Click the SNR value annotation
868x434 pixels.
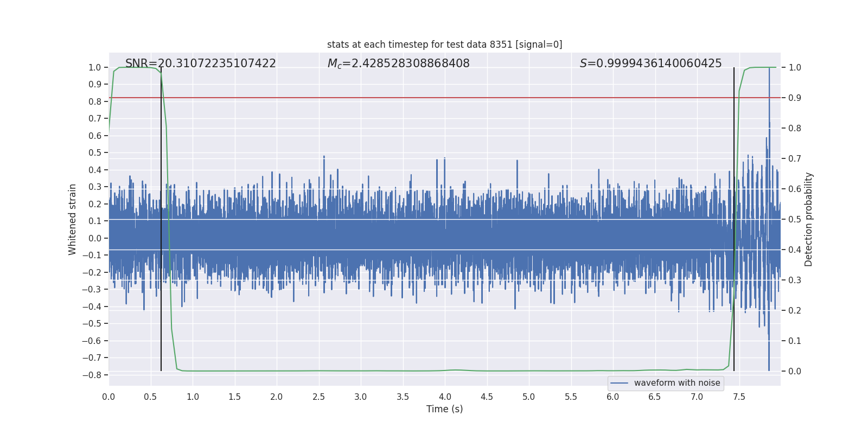pos(200,63)
